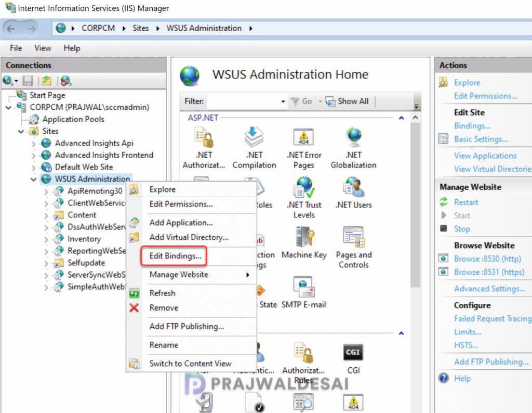Click the green Restart icon in Actions
532x413 pixels.
(x=444, y=202)
